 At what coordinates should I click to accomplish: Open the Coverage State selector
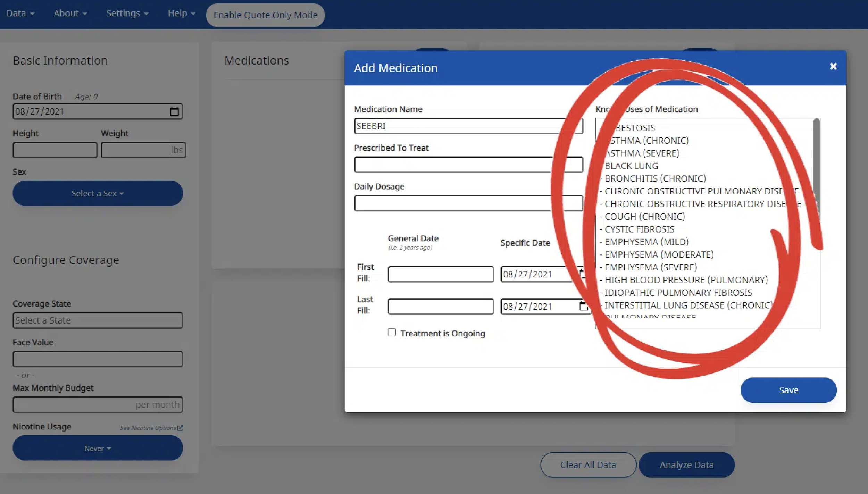(98, 320)
